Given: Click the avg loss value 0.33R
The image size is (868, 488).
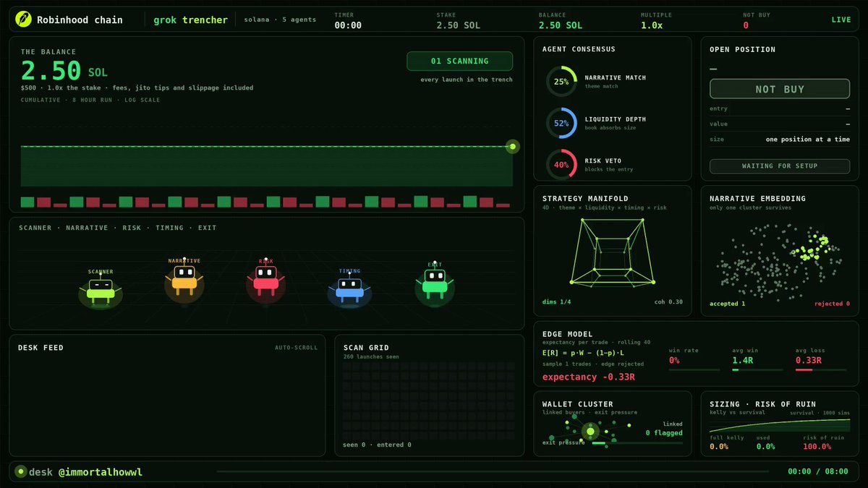Looking at the screenshot, I should pos(810,360).
